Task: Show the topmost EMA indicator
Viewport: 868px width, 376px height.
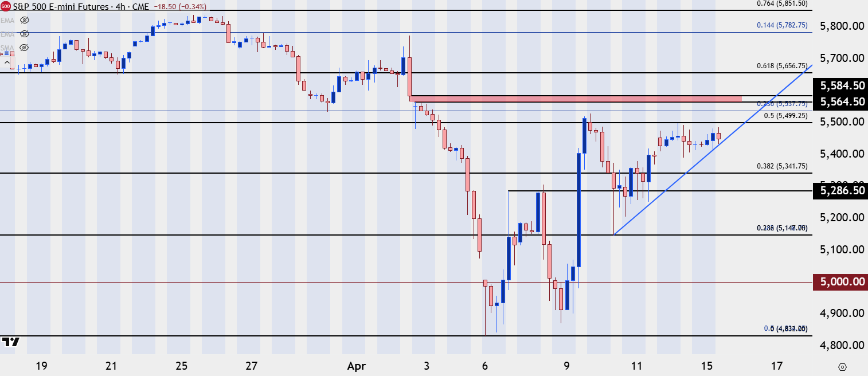Action: tap(25, 20)
